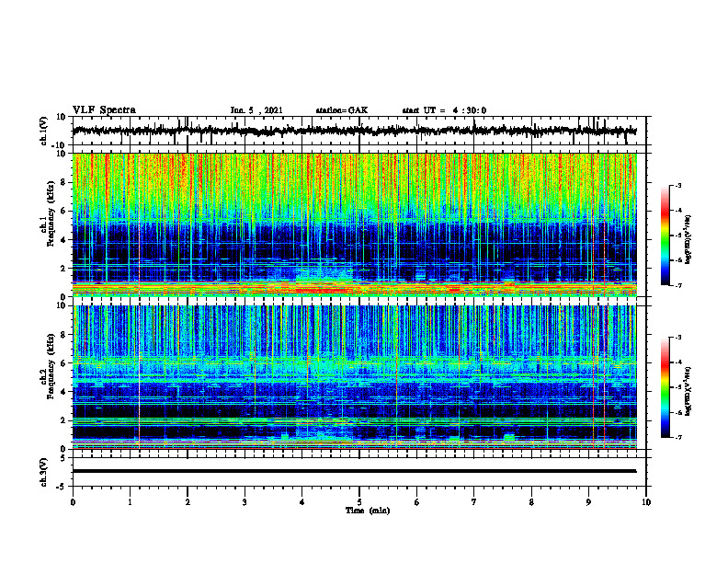Click the ch.2 spectrogram color scale bar
This screenshot has width=728, height=563.
click(x=665, y=387)
